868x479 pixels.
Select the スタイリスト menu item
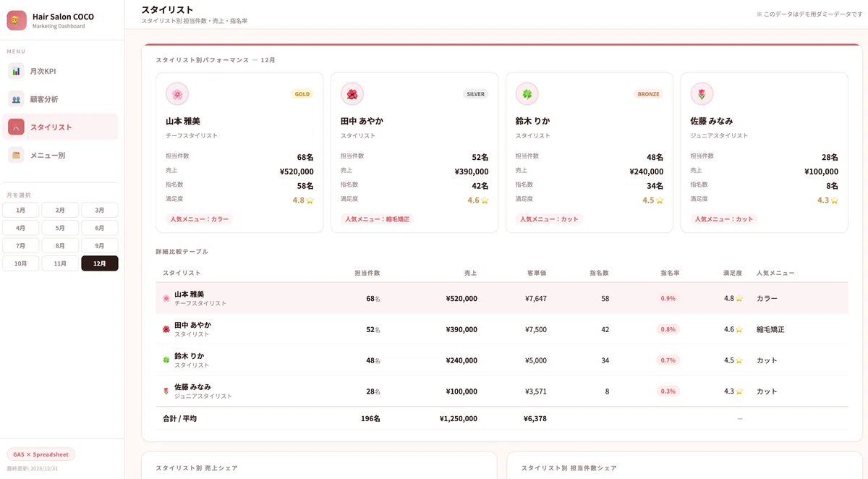pyautogui.click(x=60, y=127)
